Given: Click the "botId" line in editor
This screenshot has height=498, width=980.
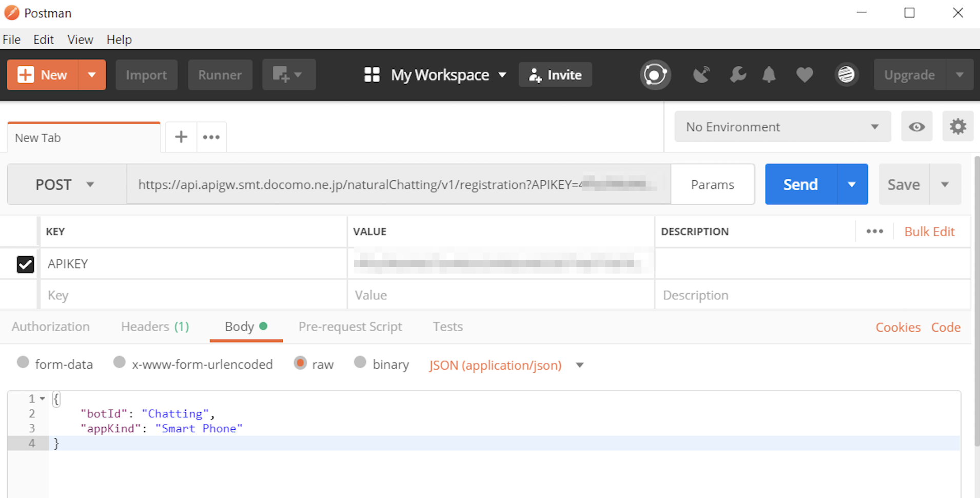Looking at the screenshot, I should click(147, 414).
